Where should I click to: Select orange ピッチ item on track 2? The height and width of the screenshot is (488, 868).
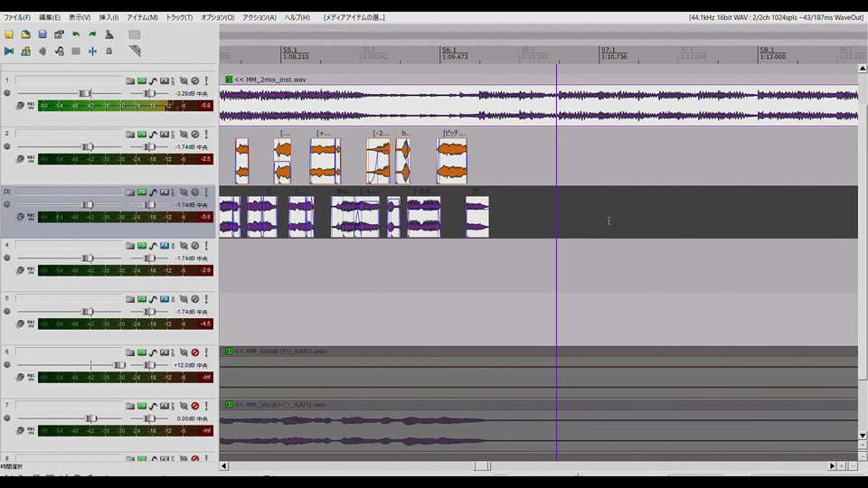(x=452, y=161)
